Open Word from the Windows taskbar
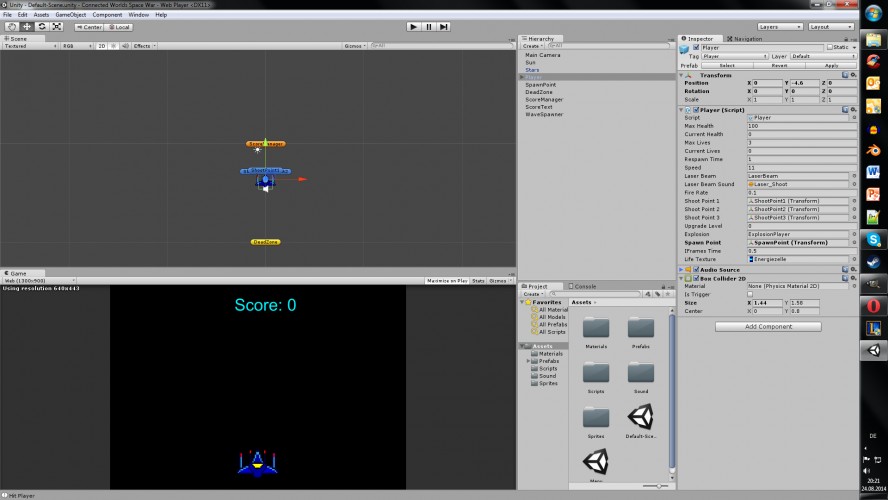Image resolution: width=888 pixels, height=500 pixels. [x=873, y=172]
